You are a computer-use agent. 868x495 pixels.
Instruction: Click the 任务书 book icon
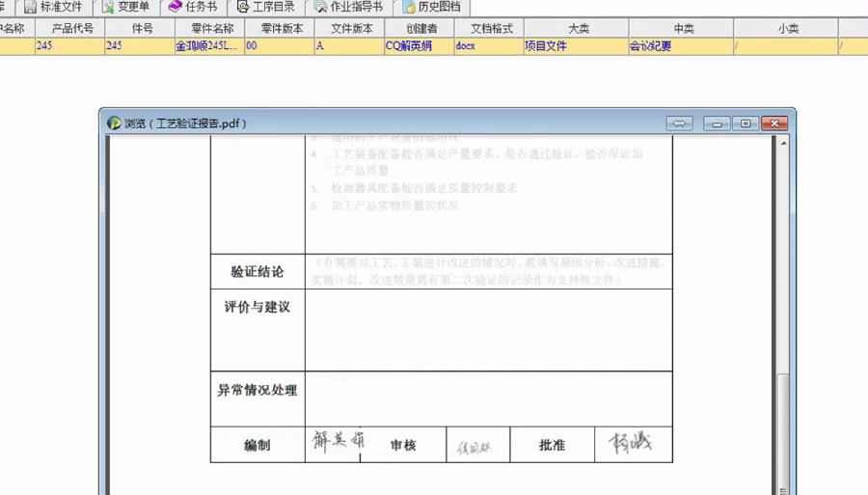pyautogui.click(x=176, y=6)
